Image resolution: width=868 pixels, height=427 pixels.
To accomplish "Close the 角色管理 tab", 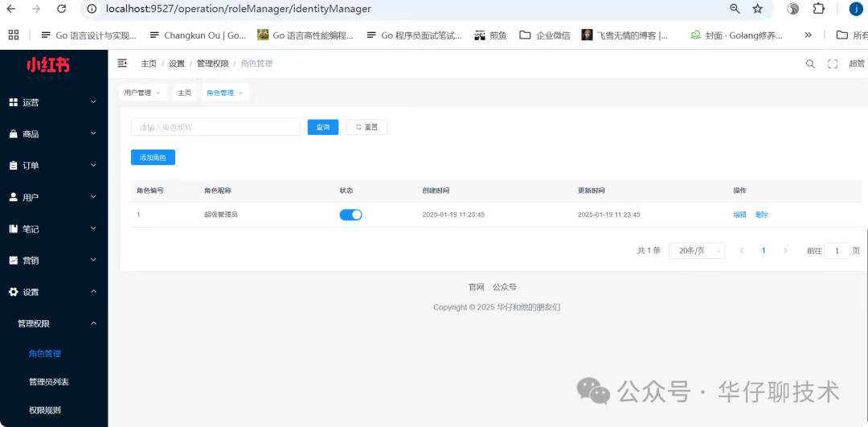I will tap(240, 93).
